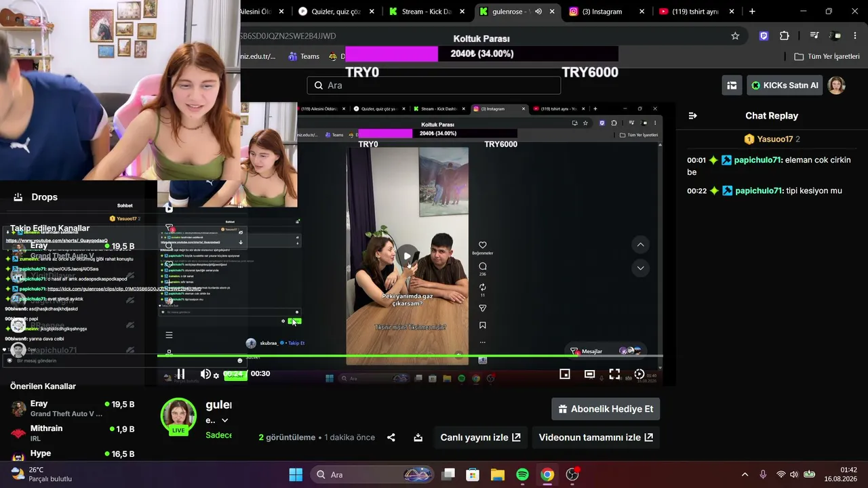Viewport: 868px width, 488px height.
Task: Open Mithrain recommended channel
Action: 73,433
